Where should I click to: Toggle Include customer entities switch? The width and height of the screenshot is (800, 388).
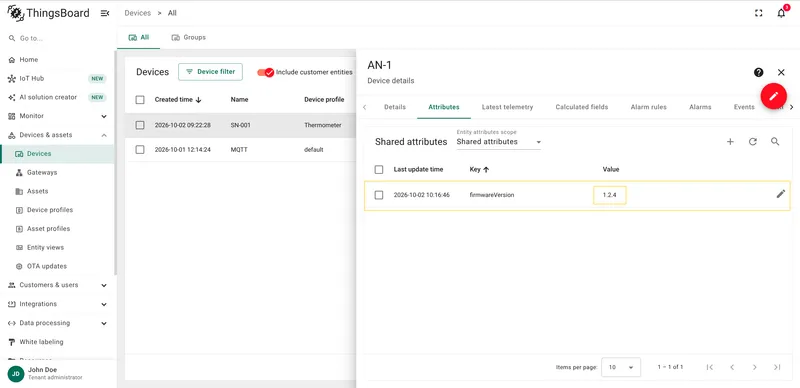pos(265,72)
